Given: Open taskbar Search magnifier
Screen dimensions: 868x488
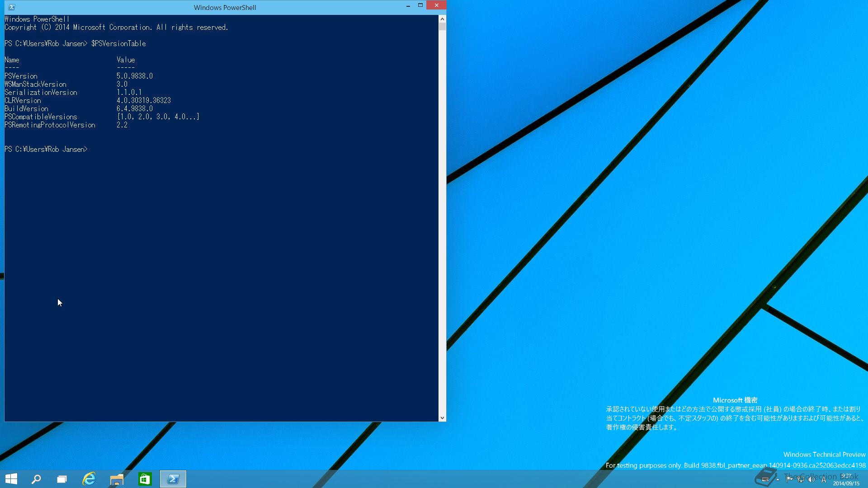Looking at the screenshot, I should point(36,479).
